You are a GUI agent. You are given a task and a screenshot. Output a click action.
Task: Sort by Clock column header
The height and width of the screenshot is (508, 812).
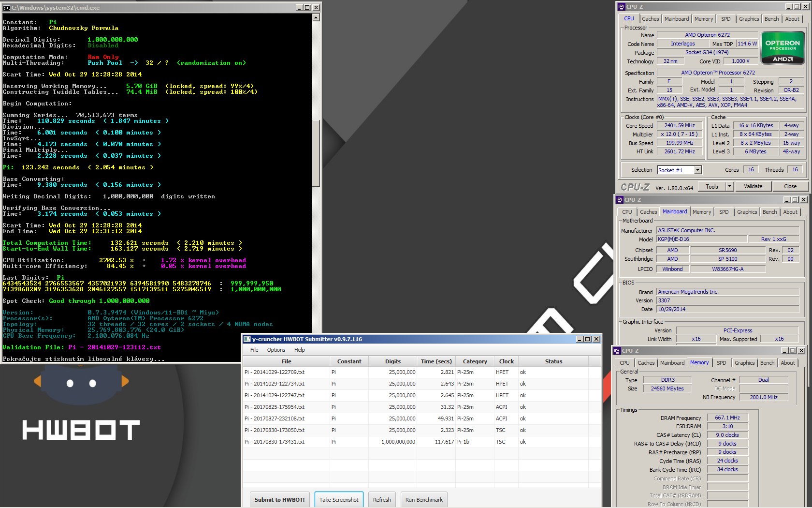[x=506, y=361]
